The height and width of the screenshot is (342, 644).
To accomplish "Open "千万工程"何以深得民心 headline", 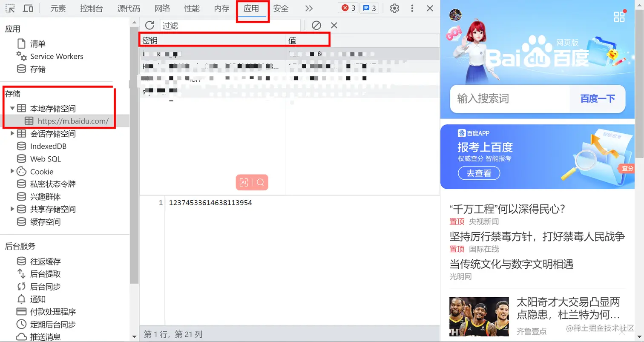I will (x=507, y=209).
